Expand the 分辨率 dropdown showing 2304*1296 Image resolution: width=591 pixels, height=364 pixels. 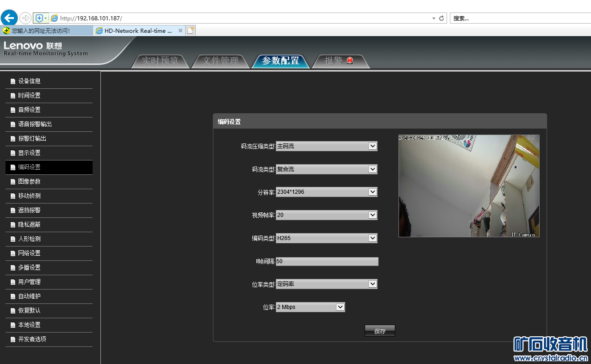coord(327,192)
